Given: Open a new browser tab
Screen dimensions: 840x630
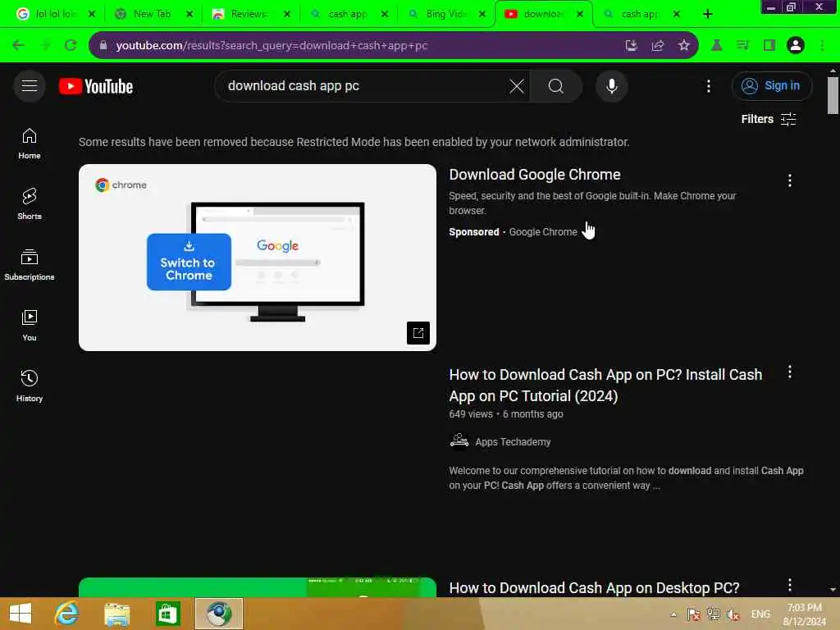Looking at the screenshot, I should [x=707, y=15].
